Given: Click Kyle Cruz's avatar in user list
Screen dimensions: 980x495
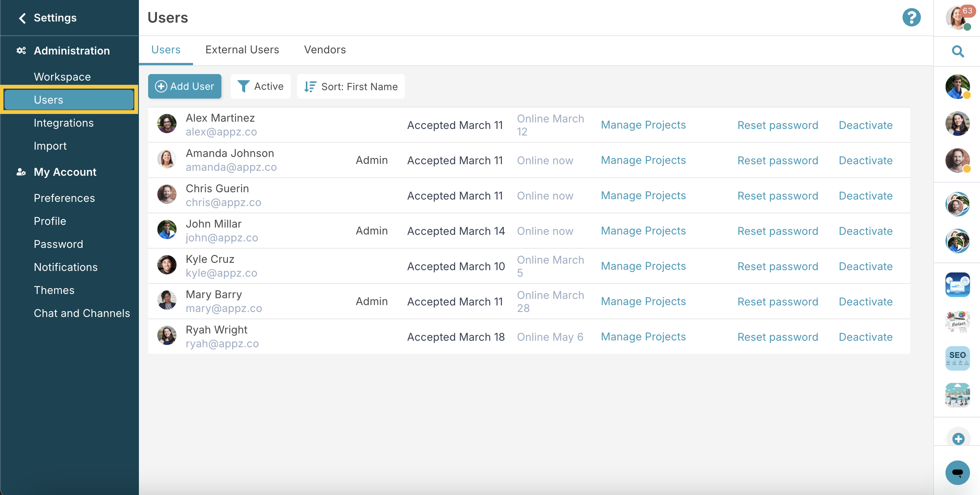Looking at the screenshot, I should click(167, 265).
